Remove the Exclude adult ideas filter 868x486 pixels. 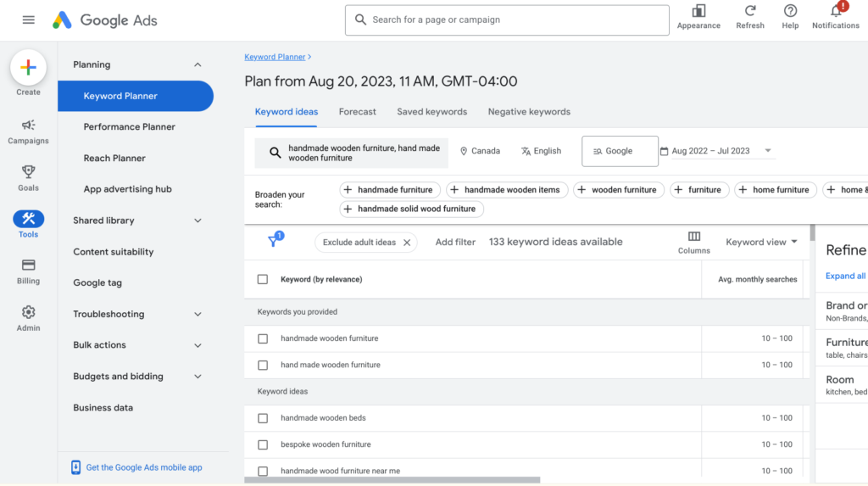coord(407,243)
